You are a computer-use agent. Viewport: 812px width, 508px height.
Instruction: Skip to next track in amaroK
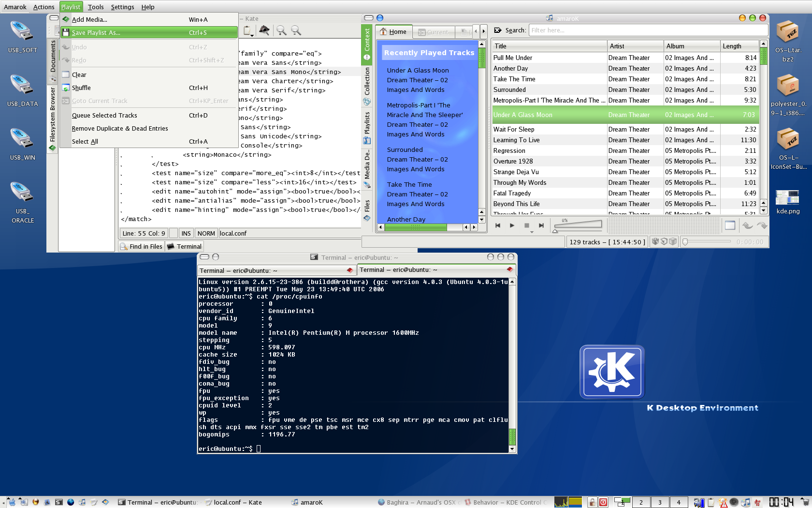[541, 225]
